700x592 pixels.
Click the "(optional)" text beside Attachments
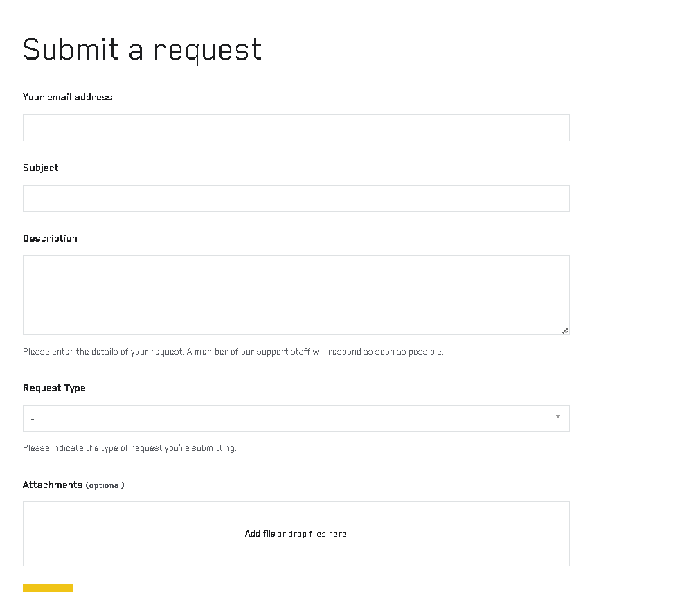[x=105, y=485]
